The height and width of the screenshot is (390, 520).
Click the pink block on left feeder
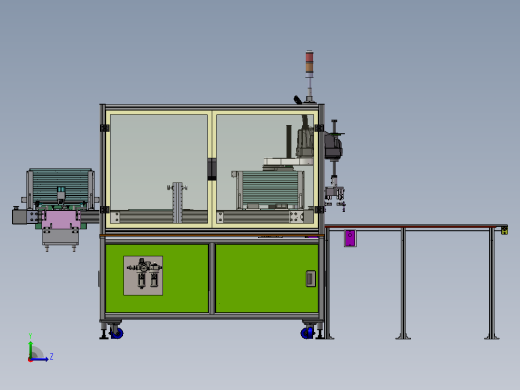(60, 220)
